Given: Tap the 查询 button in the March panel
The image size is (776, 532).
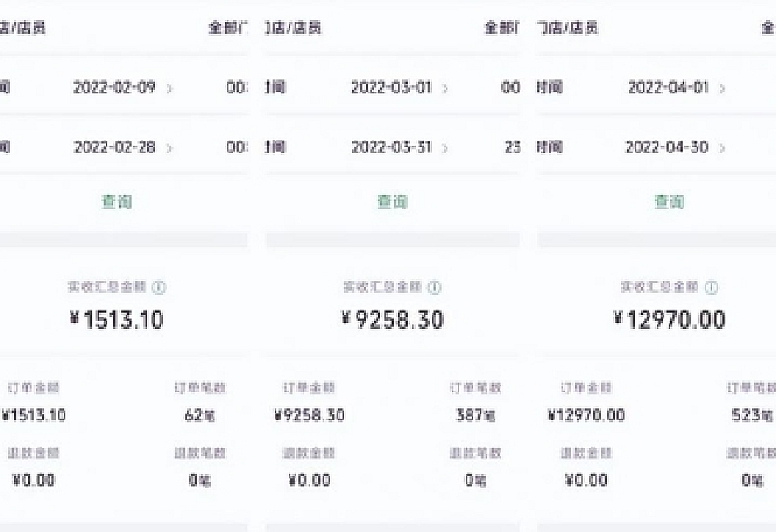Looking at the screenshot, I should point(392,201).
